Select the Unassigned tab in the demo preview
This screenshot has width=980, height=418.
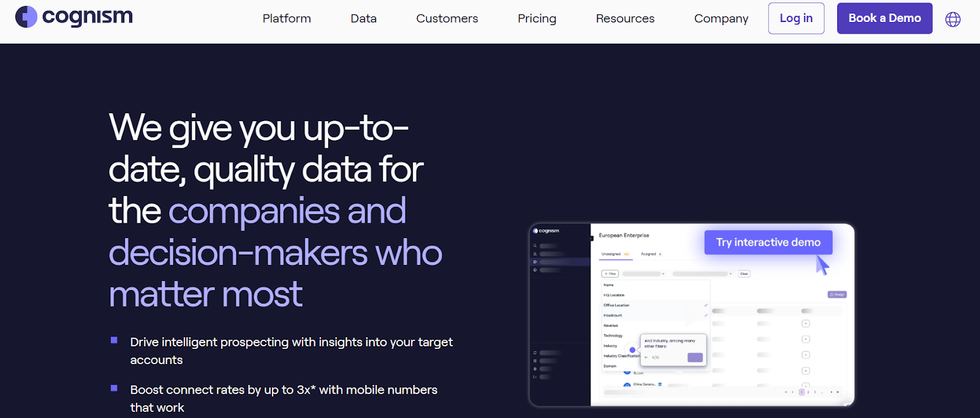point(615,254)
